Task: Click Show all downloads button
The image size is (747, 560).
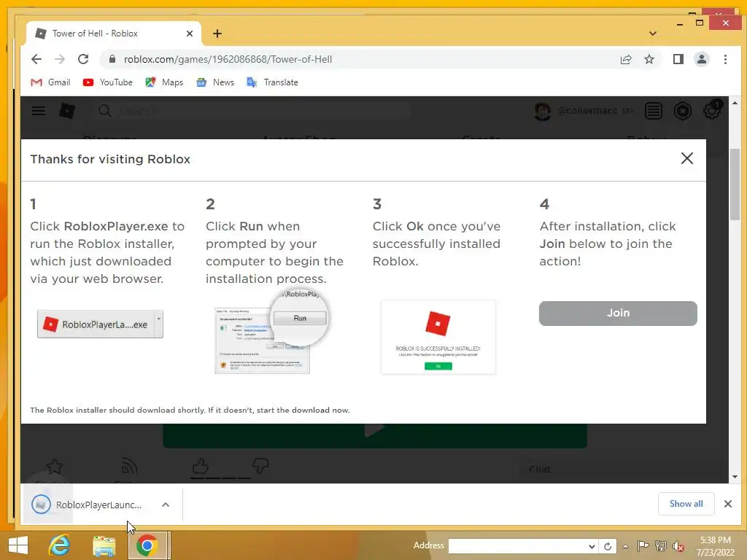Action: tap(686, 504)
